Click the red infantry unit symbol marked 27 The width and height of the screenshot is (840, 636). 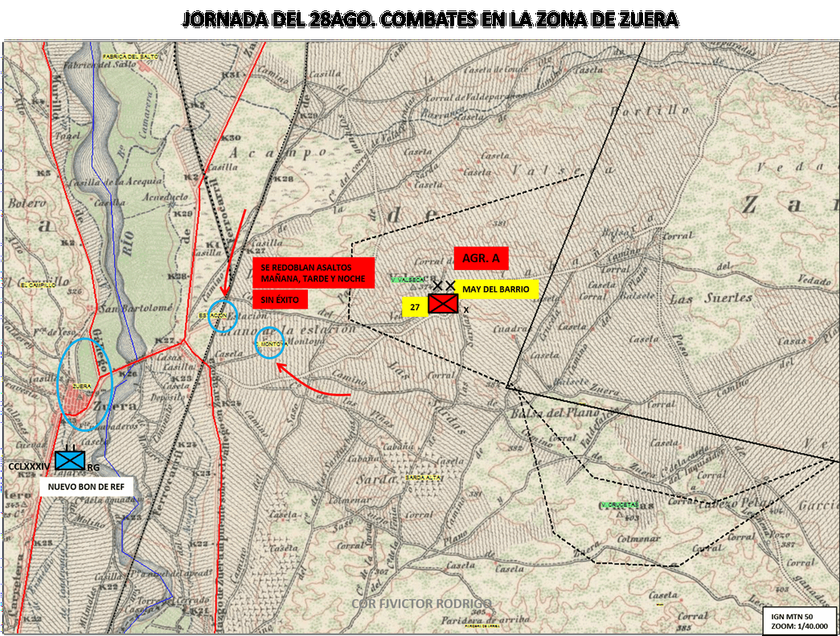click(443, 304)
